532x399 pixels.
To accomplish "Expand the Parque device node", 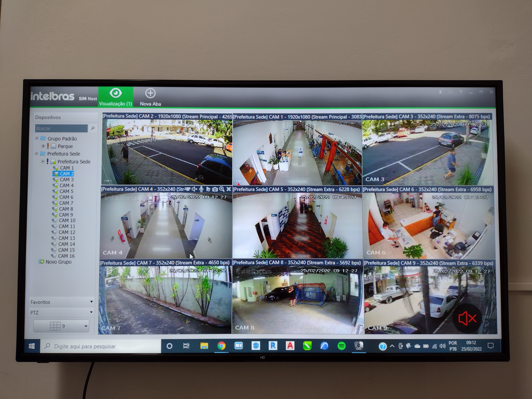I will pyautogui.click(x=43, y=146).
